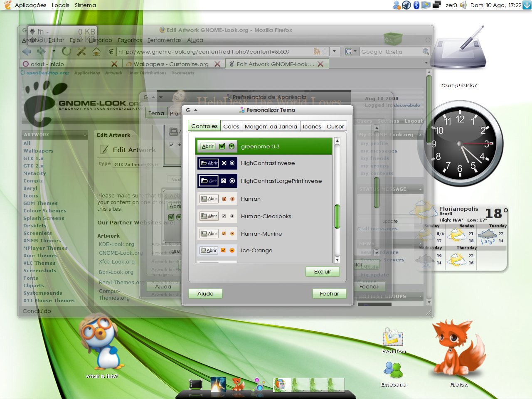
Task: Collapse the HOTTEST GROUPS panel
Action: pyautogui.click(x=420, y=296)
